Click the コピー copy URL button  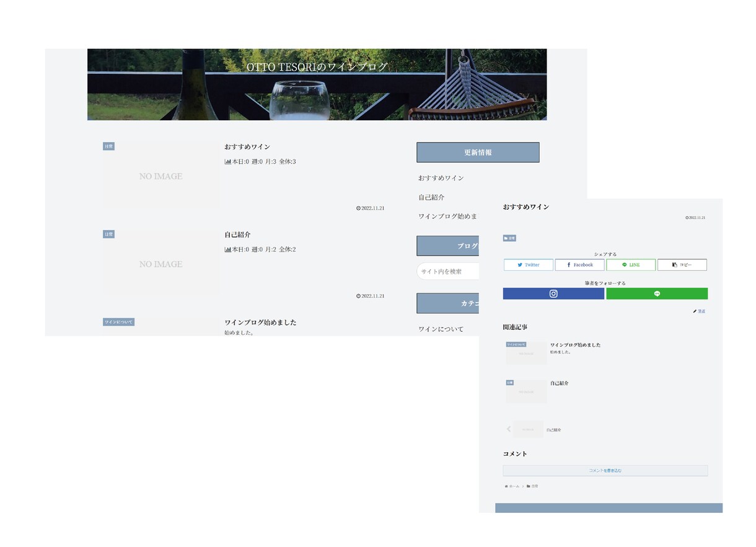tap(682, 265)
